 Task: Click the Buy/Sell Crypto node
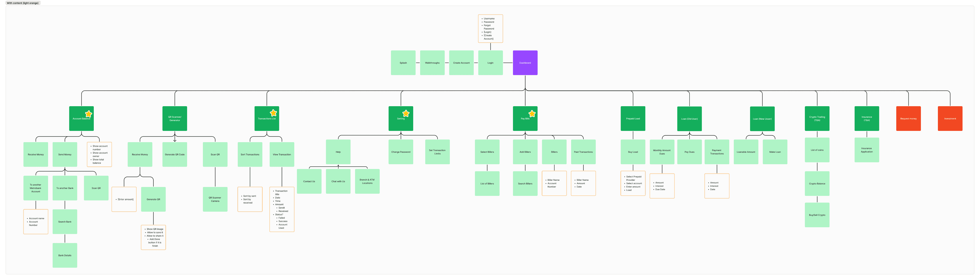click(817, 215)
